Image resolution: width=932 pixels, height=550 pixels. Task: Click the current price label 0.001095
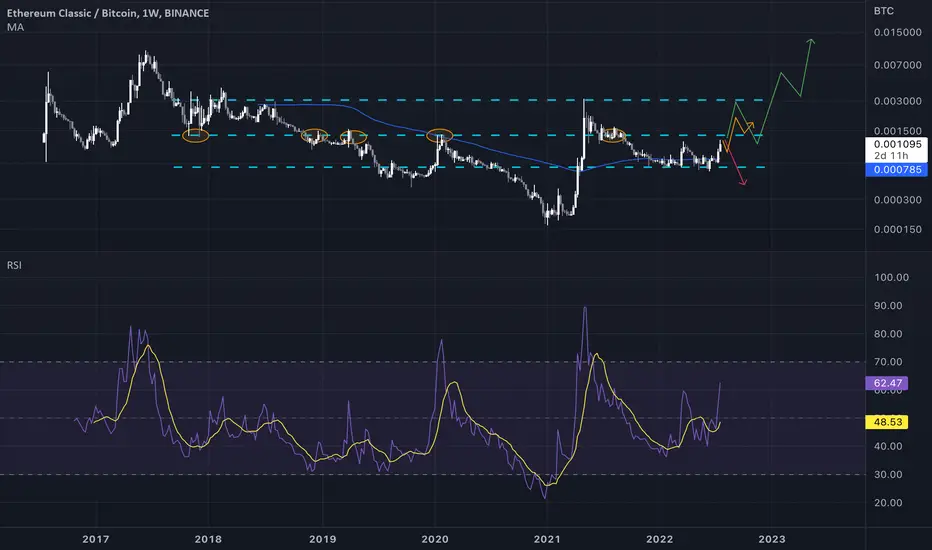tap(898, 144)
